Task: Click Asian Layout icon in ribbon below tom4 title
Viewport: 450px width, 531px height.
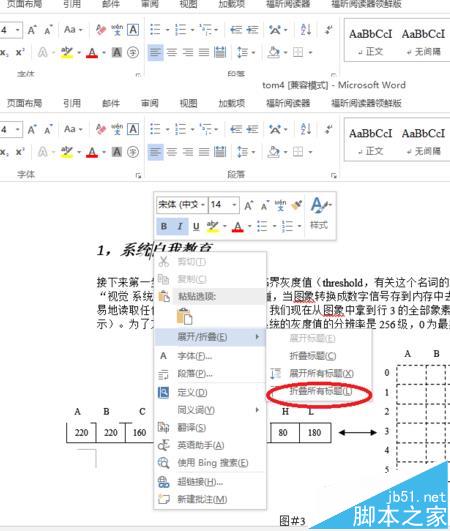Action: 277,129
